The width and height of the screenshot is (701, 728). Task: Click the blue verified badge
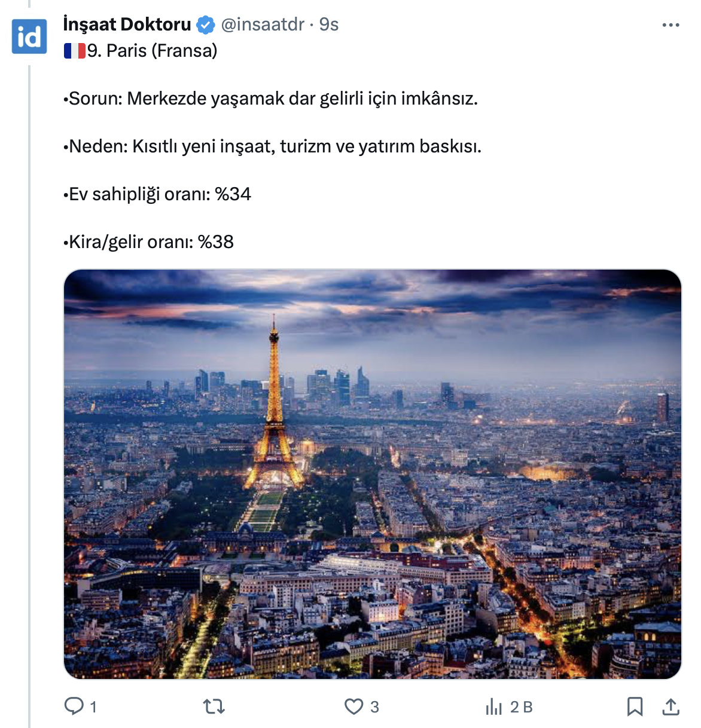[206, 25]
